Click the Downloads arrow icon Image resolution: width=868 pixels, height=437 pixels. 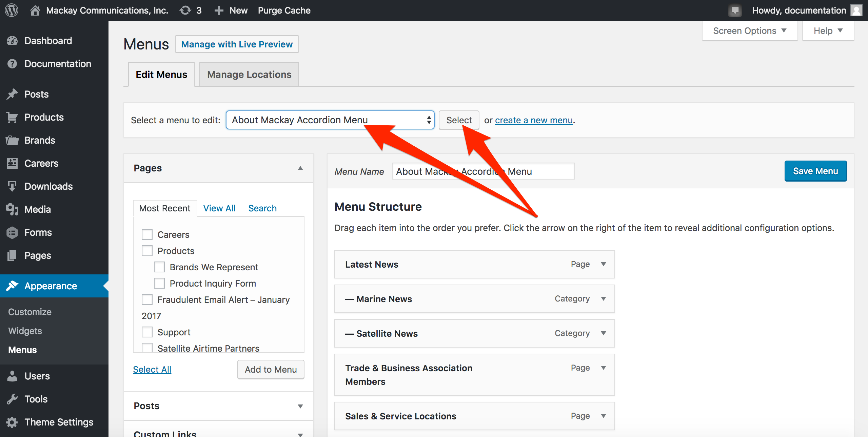pos(12,186)
